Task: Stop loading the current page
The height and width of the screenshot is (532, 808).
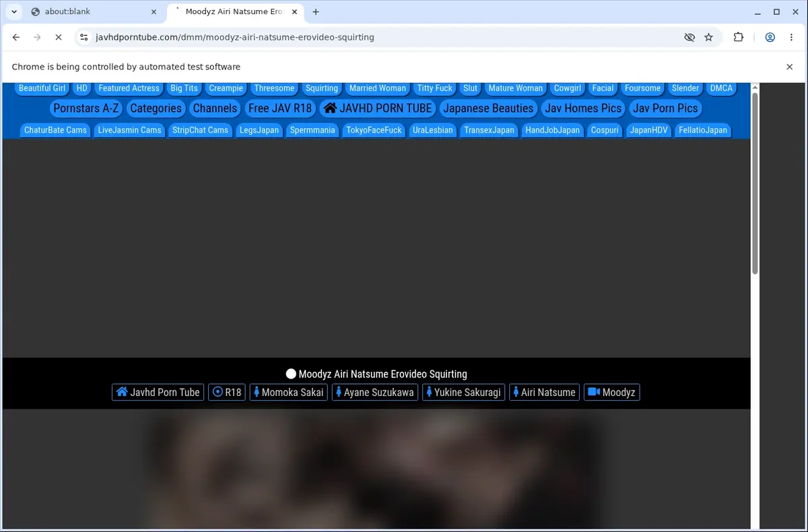Action: click(x=58, y=37)
